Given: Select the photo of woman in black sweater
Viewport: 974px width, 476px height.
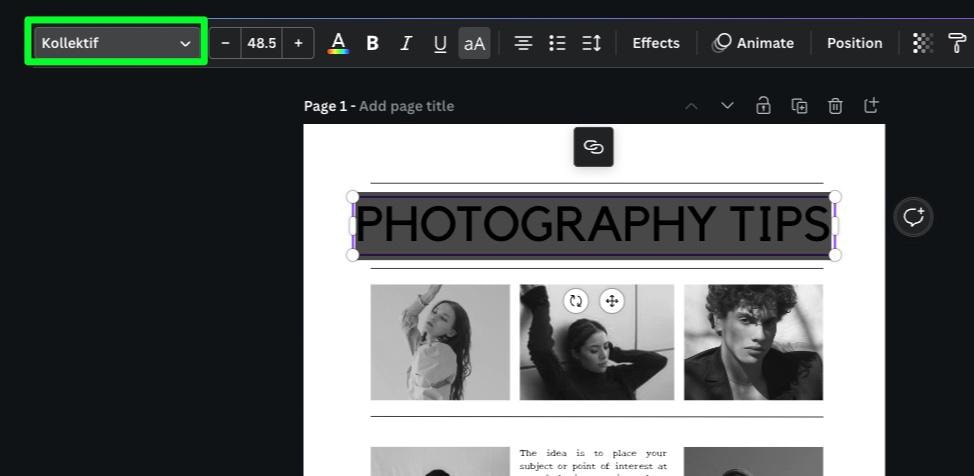Looking at the screenshot, I should coord(597,342).
